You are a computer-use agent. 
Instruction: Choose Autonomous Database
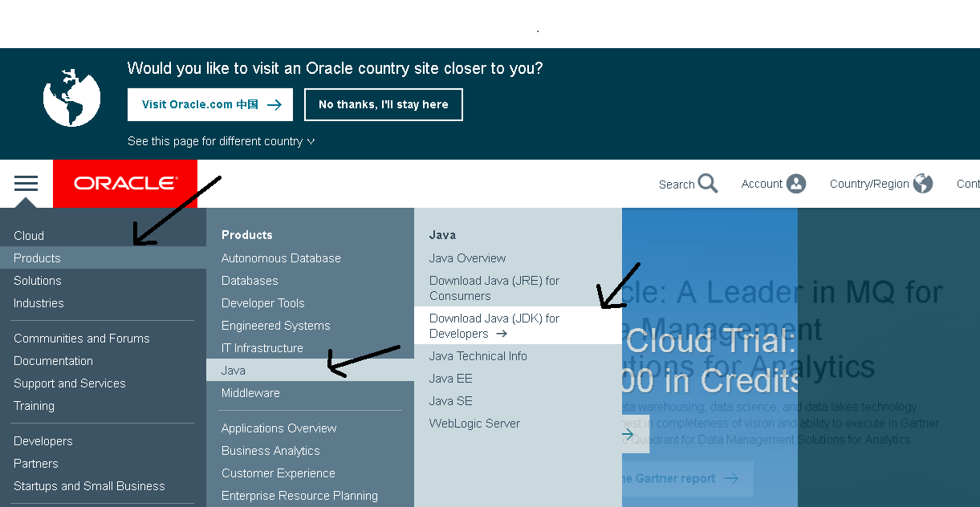(x=281, y=258)
